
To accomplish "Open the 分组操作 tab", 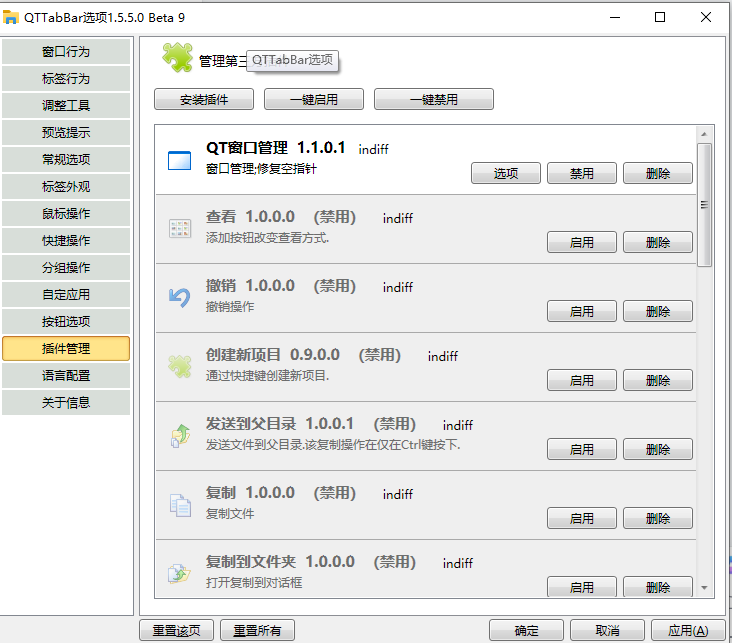I will tap(66, 268).
